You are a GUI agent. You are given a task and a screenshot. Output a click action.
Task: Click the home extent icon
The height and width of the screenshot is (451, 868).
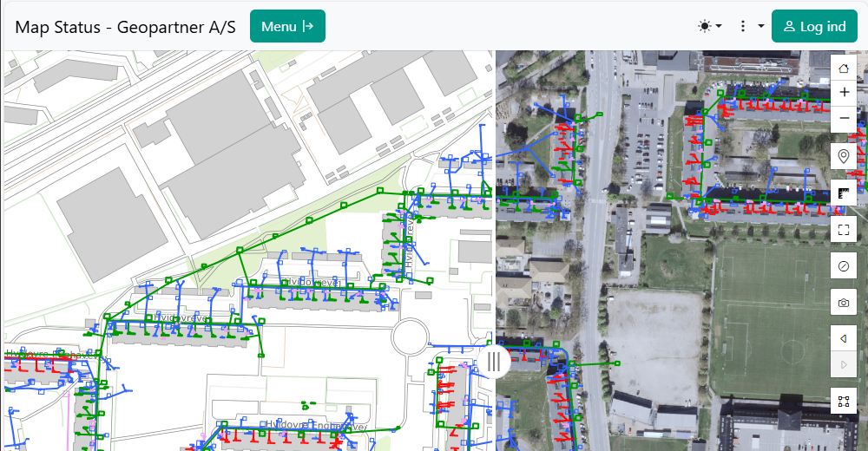(x=844, y=67)
